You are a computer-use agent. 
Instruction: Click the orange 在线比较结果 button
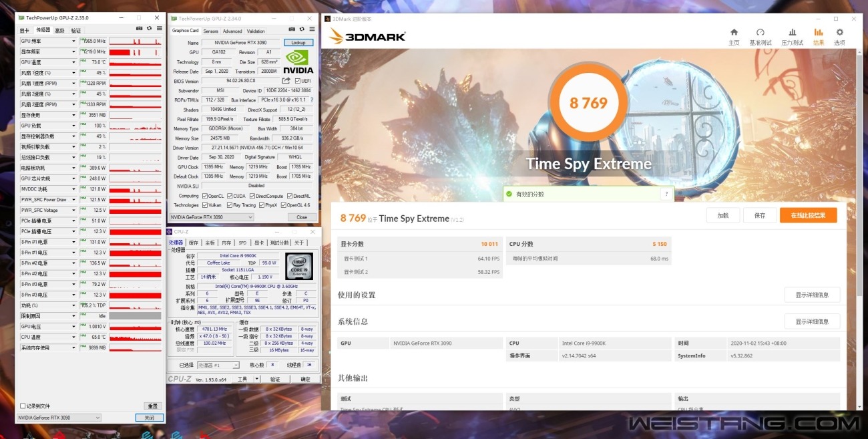click(x=808, y=215)
